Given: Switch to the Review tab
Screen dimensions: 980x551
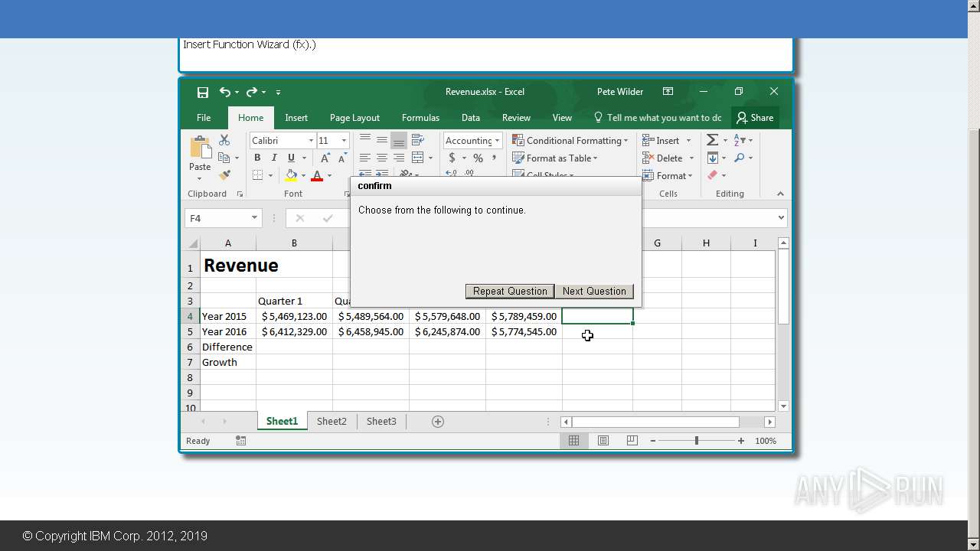Looking at the screenshot, I should click(x=516, y=118).
